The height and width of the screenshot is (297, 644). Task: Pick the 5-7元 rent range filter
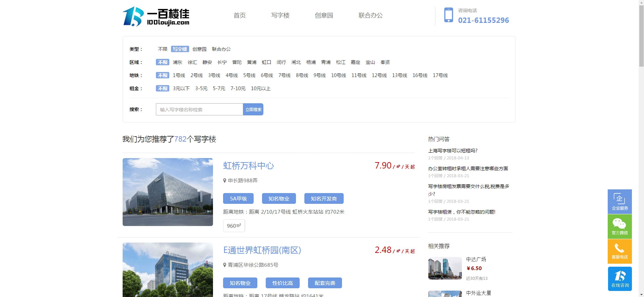pyautogui.click(x=219, y=88)
